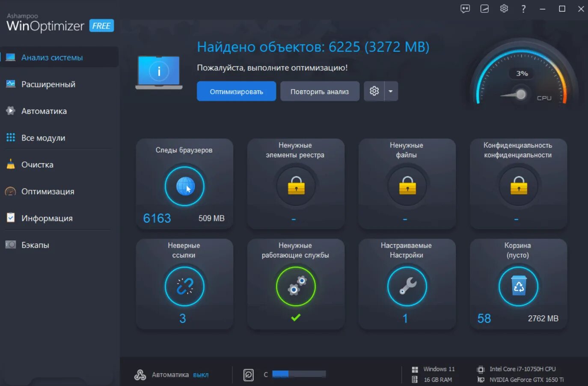Click the NVIDIA GeForce GTX 1650 Ti label
The width and height of the screenshot is (588, 386).
pos(526,380)
